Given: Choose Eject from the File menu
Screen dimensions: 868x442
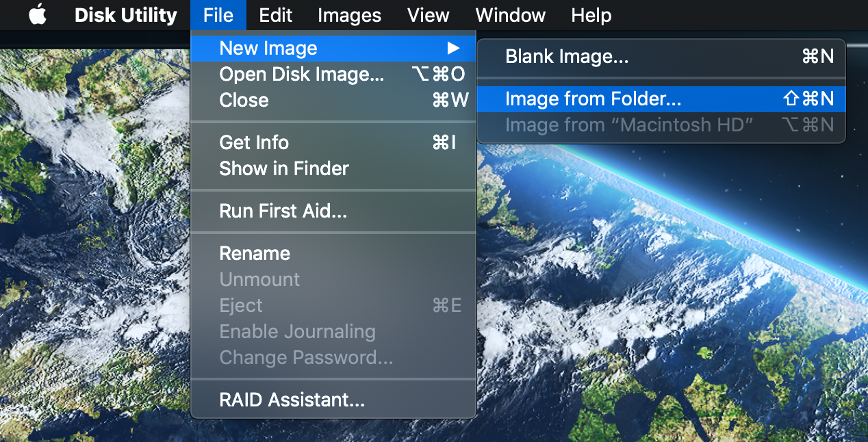Looking at the screenshot, I should coord(240,305).
